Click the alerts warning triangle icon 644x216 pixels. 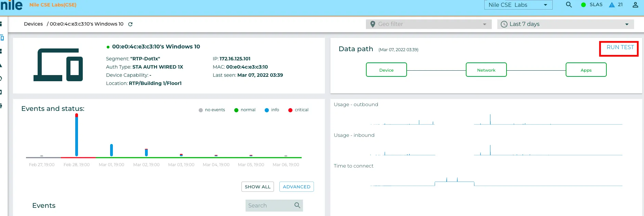[612, 5]
